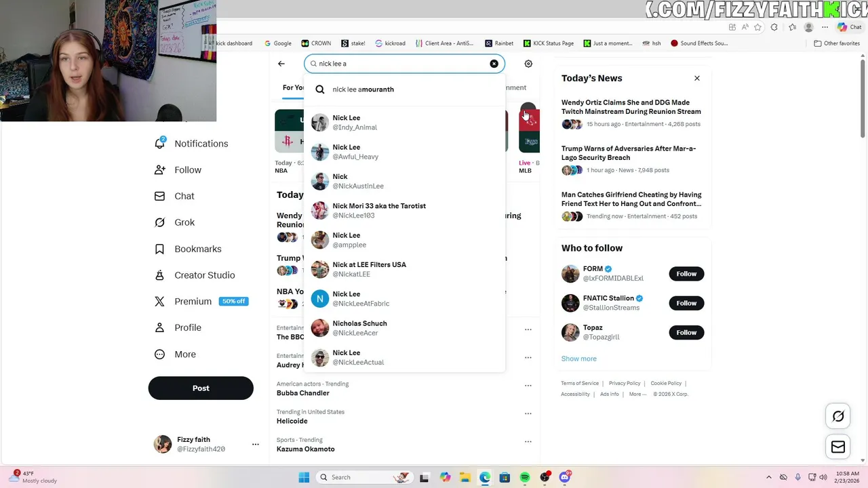
Task: Open Rainbet bookmark
Action: click(499, 43)
